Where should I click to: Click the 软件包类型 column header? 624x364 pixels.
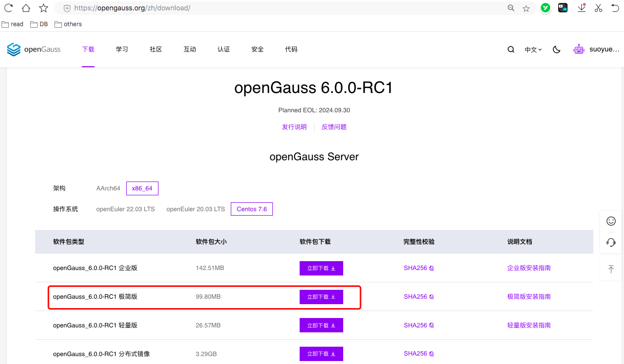tap(69, 242)
